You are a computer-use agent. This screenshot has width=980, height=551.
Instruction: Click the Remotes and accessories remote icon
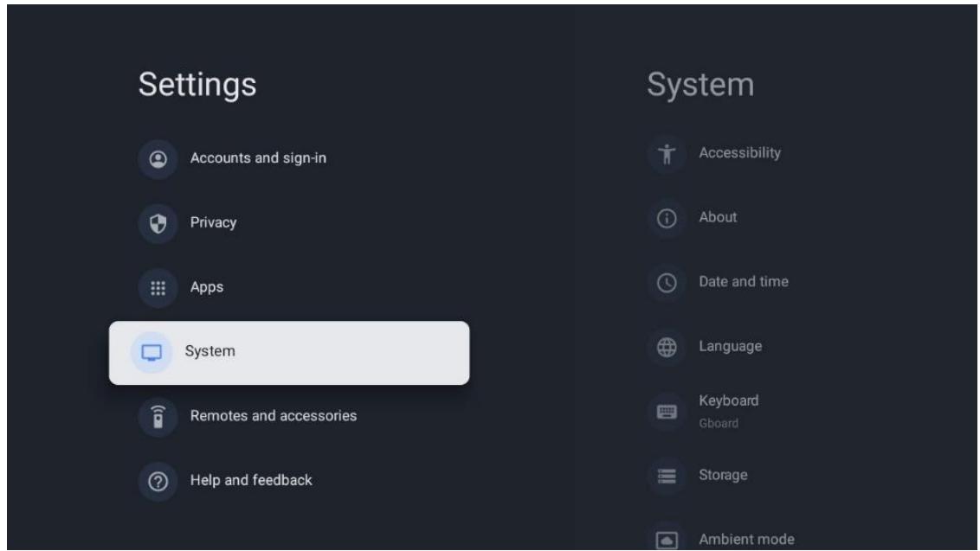(x=158, y=417)
